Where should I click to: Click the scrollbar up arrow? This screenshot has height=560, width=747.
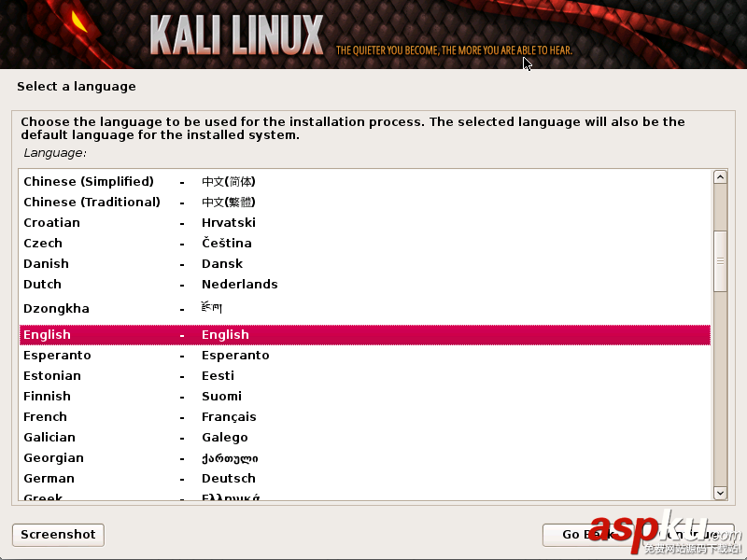tap(720, 177)
